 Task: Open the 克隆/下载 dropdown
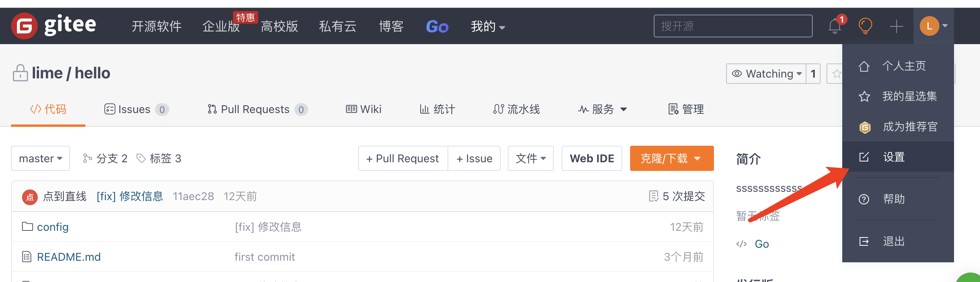pyautogui.click(x=671, y=158)
